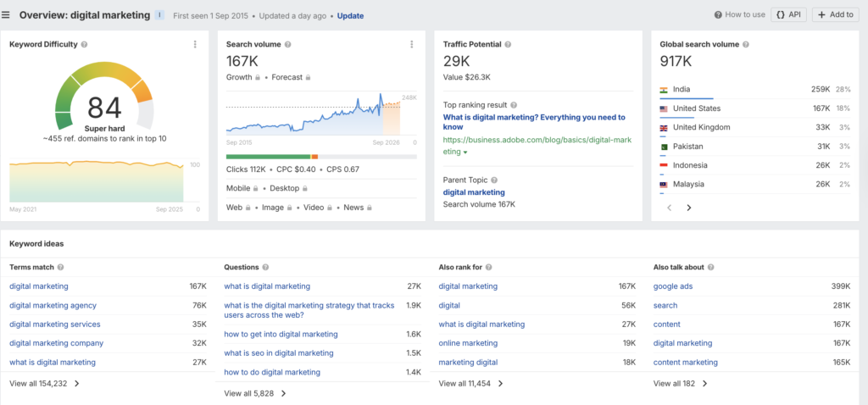Click the India search volume share bar
Image resolution: width=868 pixels, height=405 pixels.
[687, 98]
